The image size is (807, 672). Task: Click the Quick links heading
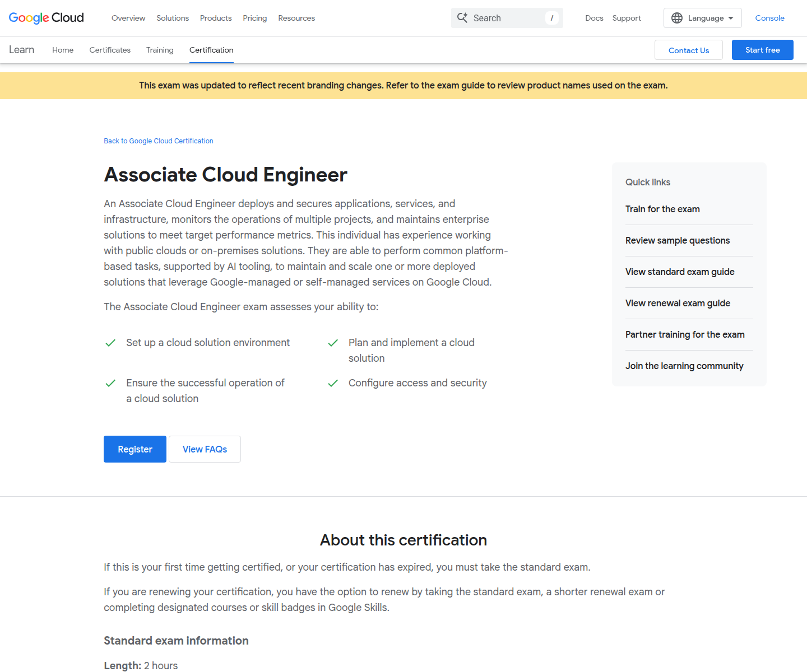coord(648,182)
